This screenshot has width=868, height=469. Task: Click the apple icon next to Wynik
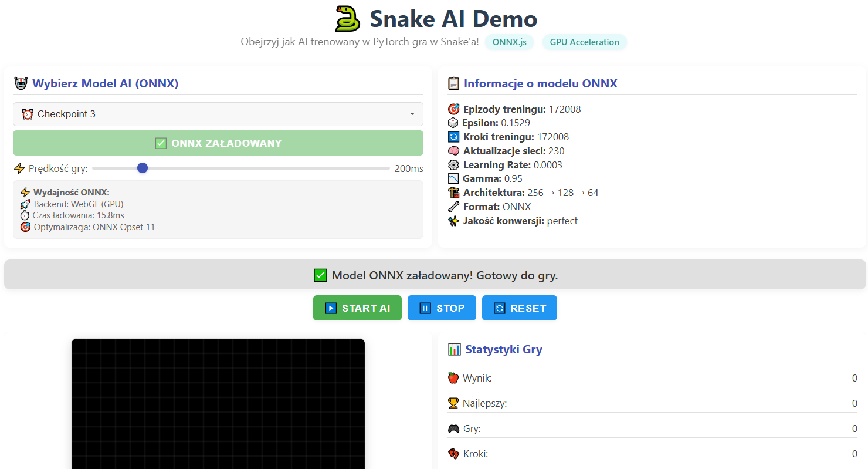coord(453,378)
